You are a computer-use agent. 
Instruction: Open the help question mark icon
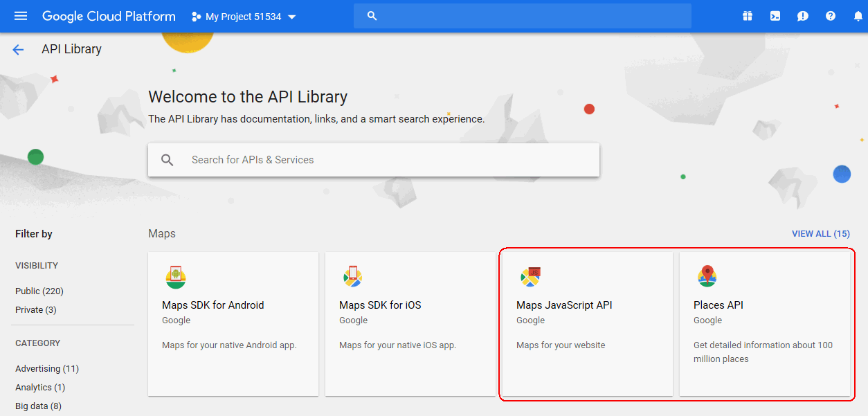[831, 16]
